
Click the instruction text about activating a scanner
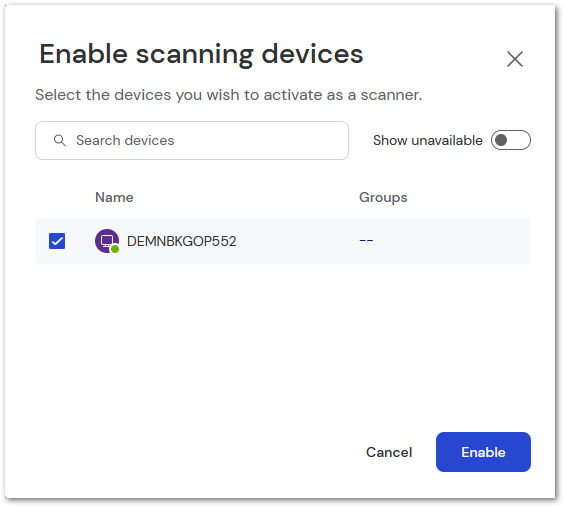(228, 95)
